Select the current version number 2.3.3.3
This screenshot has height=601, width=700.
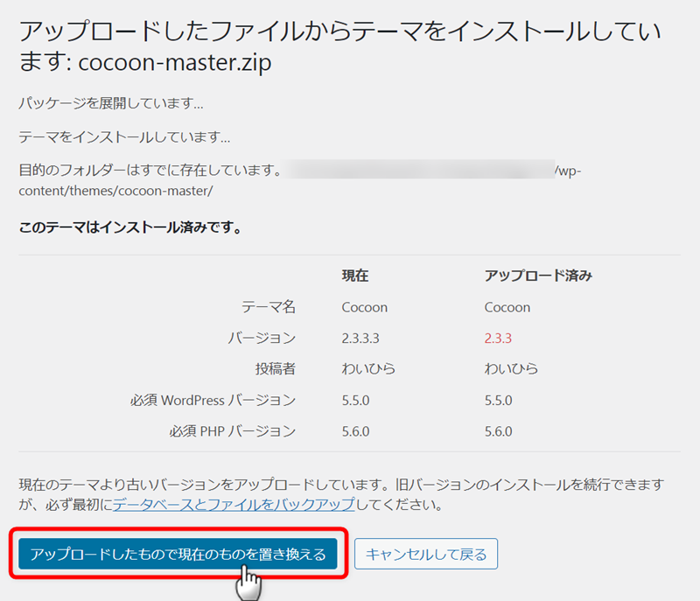360,339
